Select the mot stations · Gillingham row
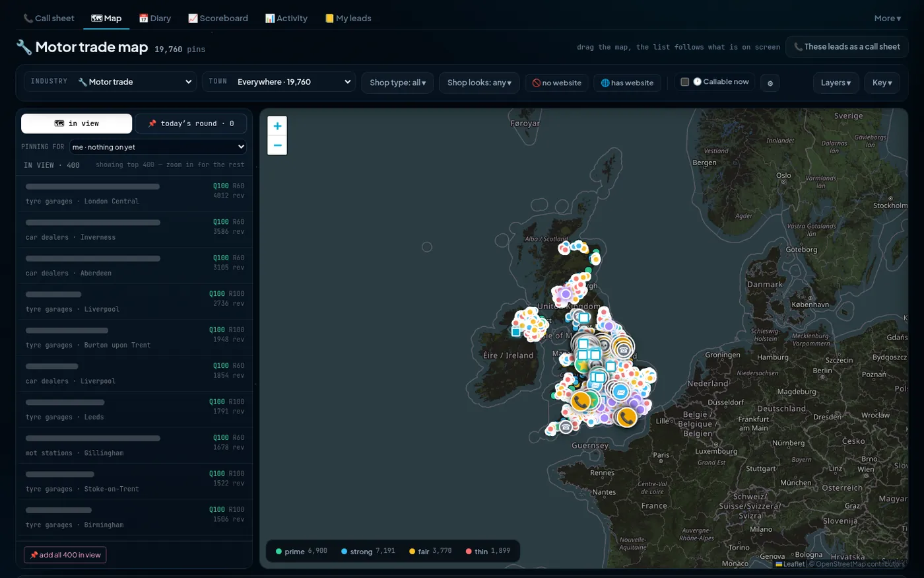Image resolution: width=924 pixels, height=578 pixels. tap(135, 446)
